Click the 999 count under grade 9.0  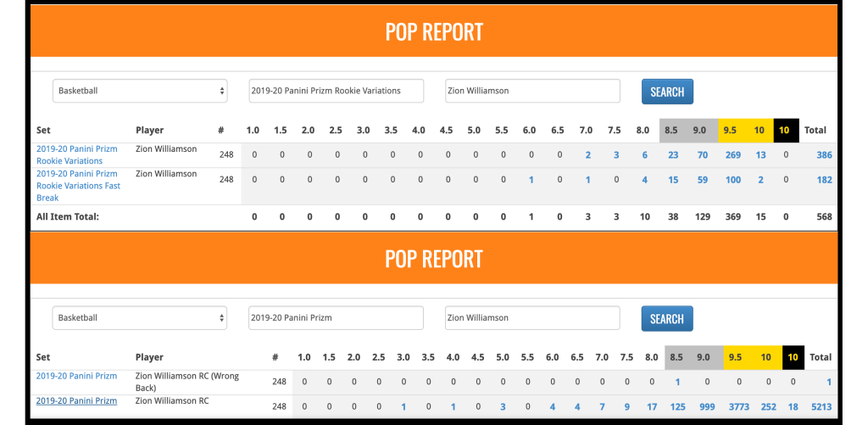[x=706, y=406]
